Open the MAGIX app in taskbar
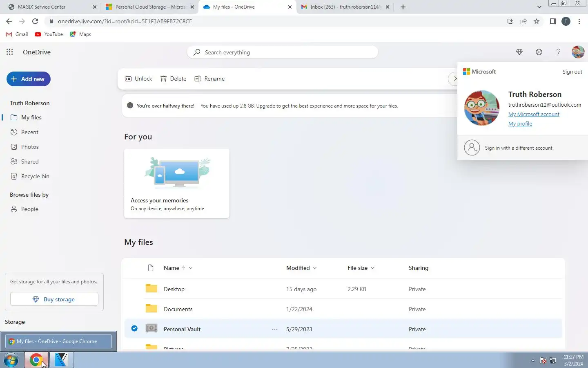588x368 pixels. click(61, 360)
